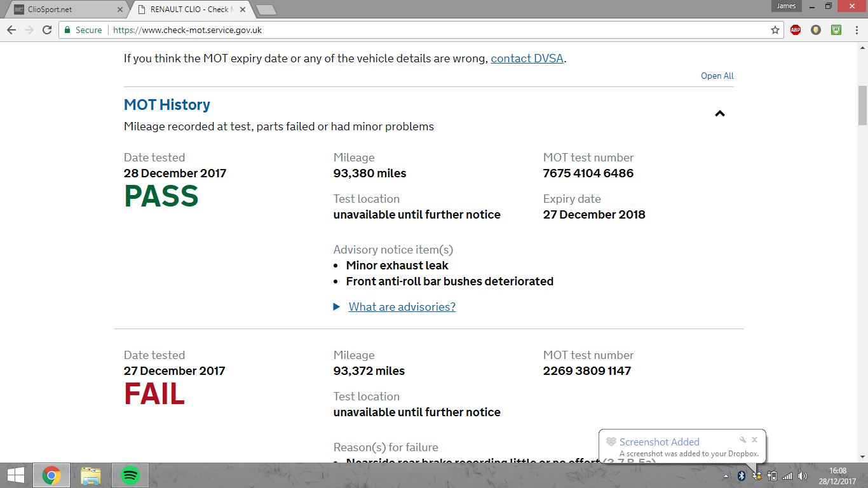The width and height of the screenshot is (868, 488).
Task: Click the volume speaker tray icon
Action: 803,476
